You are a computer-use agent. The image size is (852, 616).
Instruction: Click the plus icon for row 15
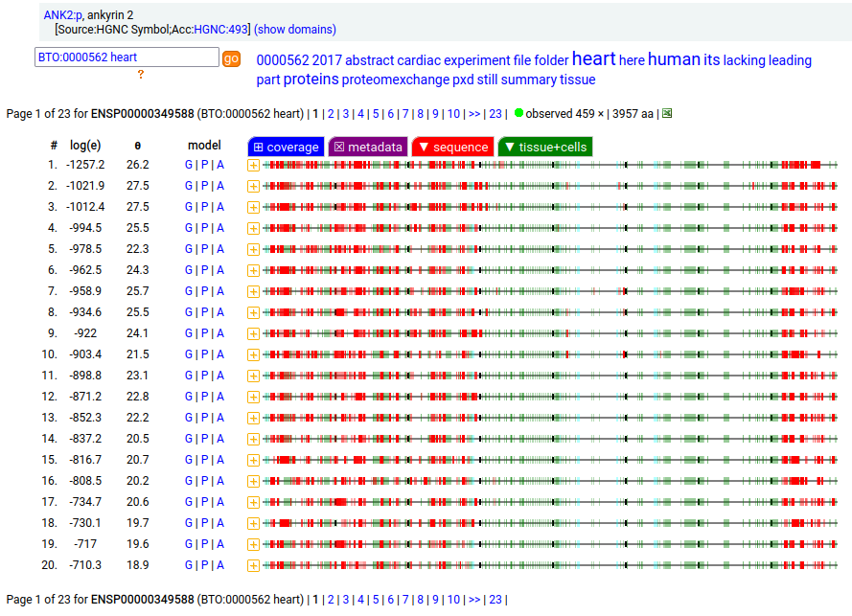pyautogui.click(x=253, y=460)
